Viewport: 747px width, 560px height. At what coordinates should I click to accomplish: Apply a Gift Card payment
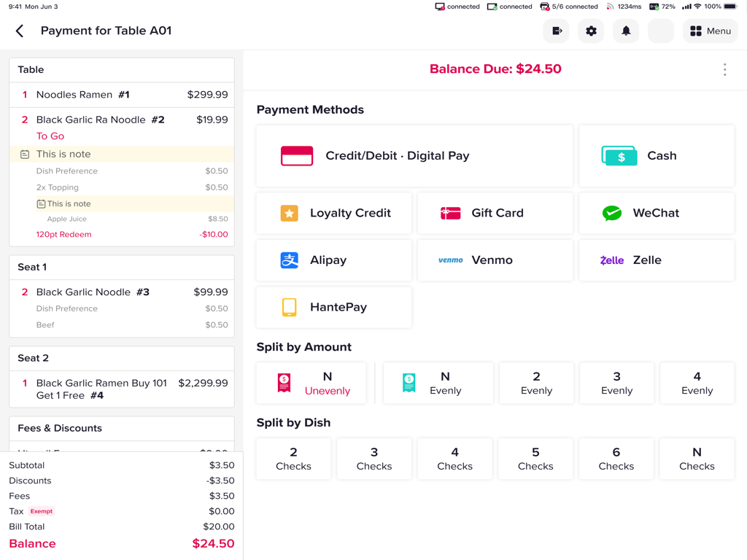(495, 213)
